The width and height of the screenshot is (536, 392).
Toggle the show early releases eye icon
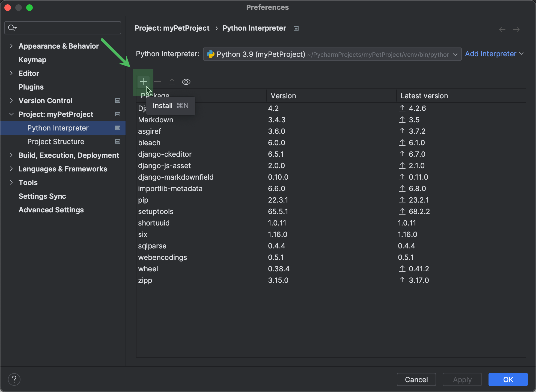(186, 82)
